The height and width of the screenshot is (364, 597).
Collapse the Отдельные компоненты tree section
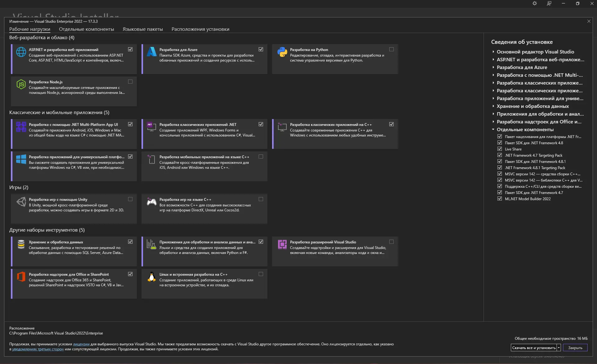pyautogui.click(x=493, y=129)
